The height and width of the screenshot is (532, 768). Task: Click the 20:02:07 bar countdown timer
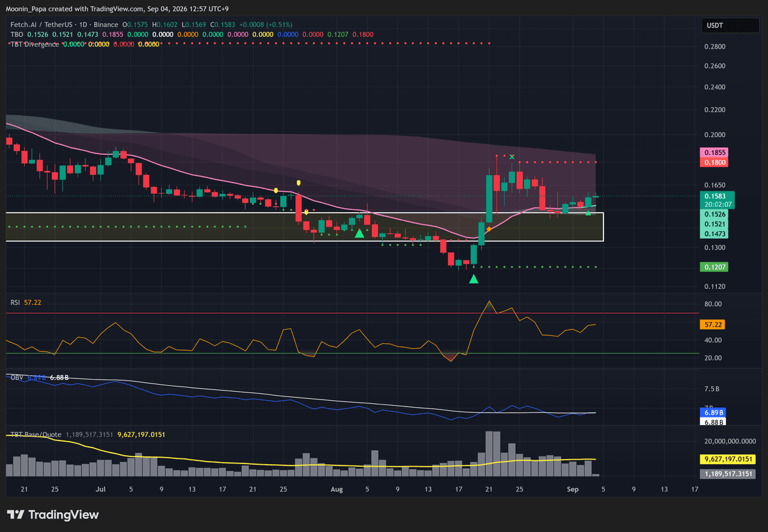point(718,204)
